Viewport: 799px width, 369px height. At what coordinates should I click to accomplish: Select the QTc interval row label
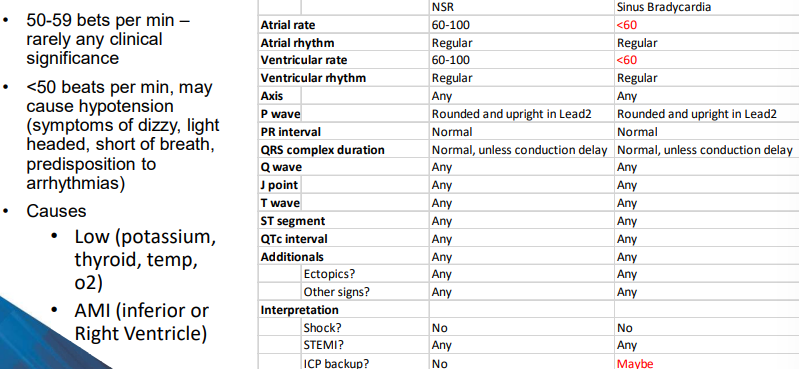(294, 239)
